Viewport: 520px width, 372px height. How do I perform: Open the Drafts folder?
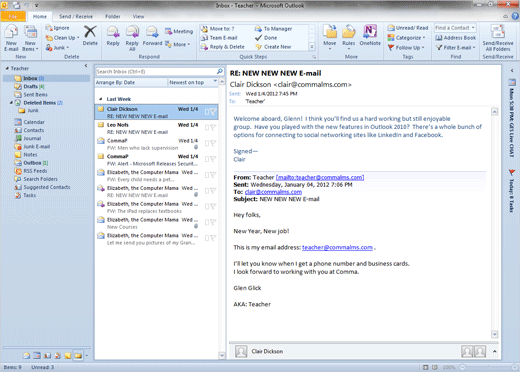coord(30,86)
